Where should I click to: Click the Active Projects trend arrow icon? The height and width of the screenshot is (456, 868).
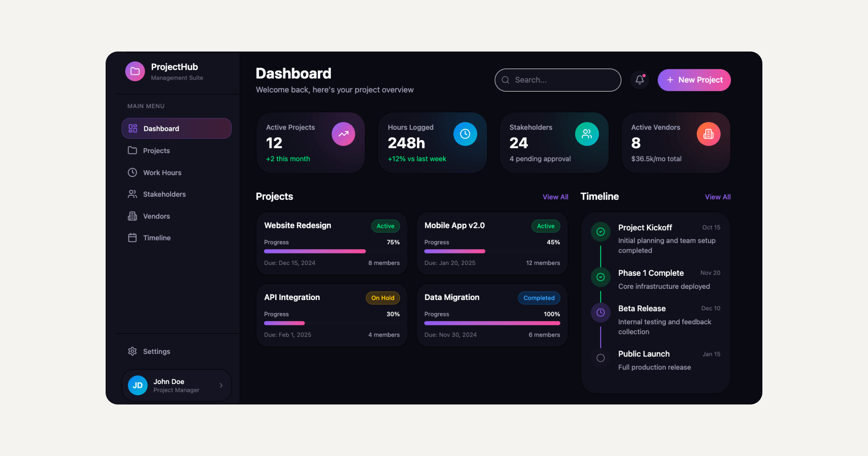[343, 134]
